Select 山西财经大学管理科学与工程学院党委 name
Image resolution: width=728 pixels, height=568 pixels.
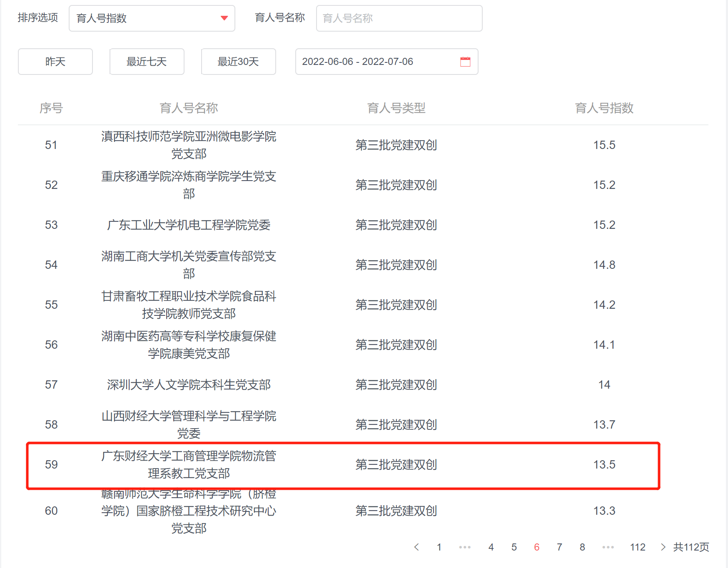(189, 424)
